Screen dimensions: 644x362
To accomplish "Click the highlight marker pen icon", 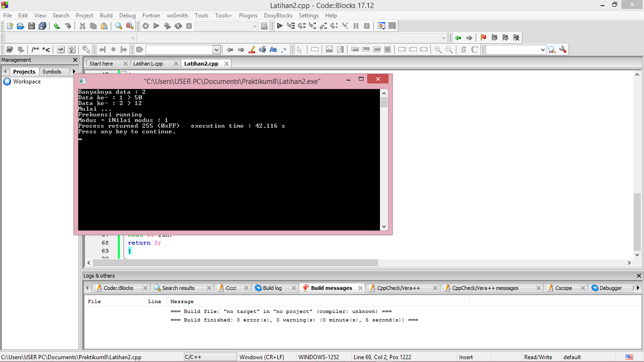I will coord(252,49).
